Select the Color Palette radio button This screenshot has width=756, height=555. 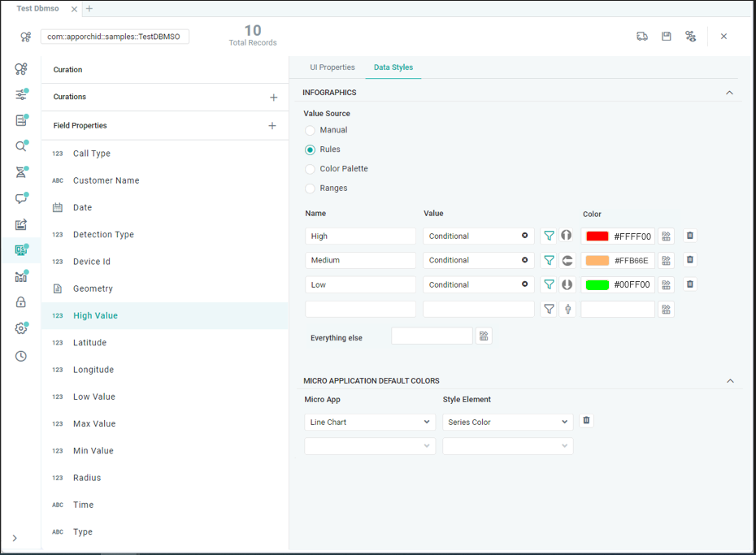coord(311,169)
